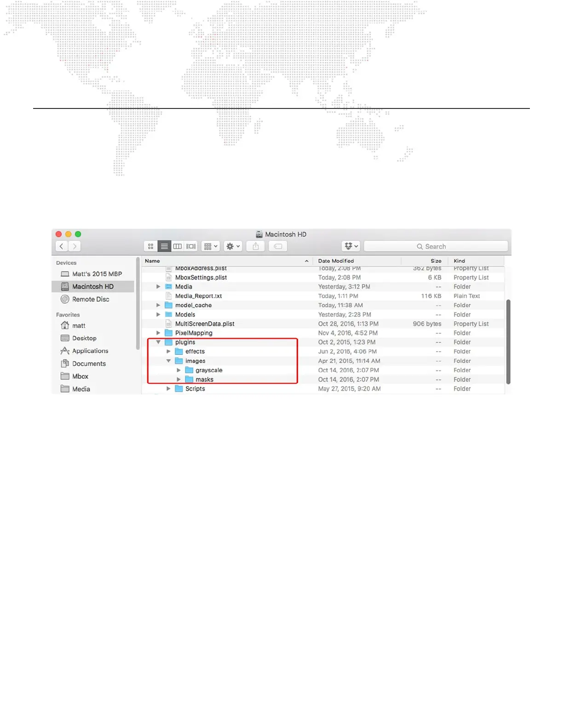Click the Edit Tags toolbar button
Screen dimensions: 563x728
(x=278, y=246)
